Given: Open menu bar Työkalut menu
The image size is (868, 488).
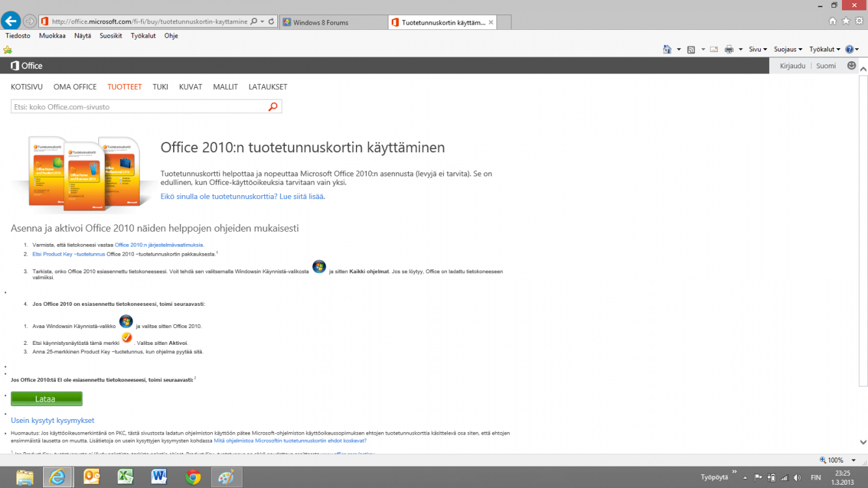Looking at the screenshot, I should click(143, 36).
